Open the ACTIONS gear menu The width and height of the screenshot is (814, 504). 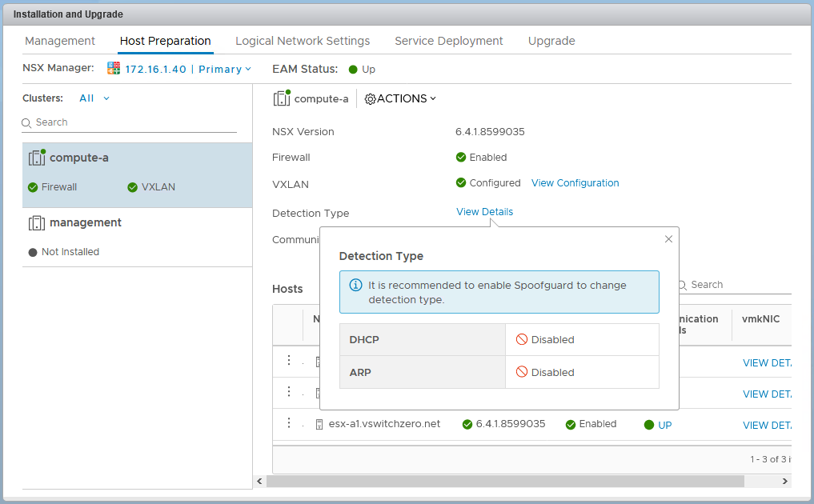coord(370,98)
